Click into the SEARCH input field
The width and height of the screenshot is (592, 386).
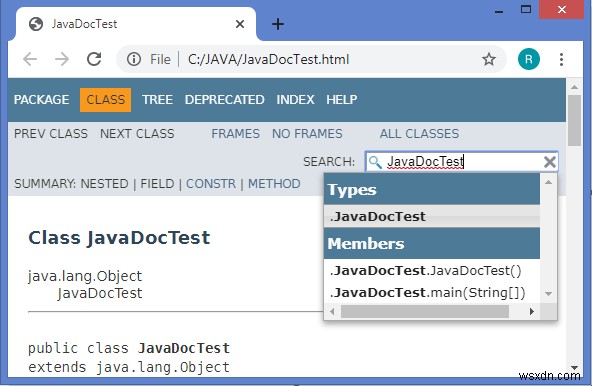pos(462,162)
